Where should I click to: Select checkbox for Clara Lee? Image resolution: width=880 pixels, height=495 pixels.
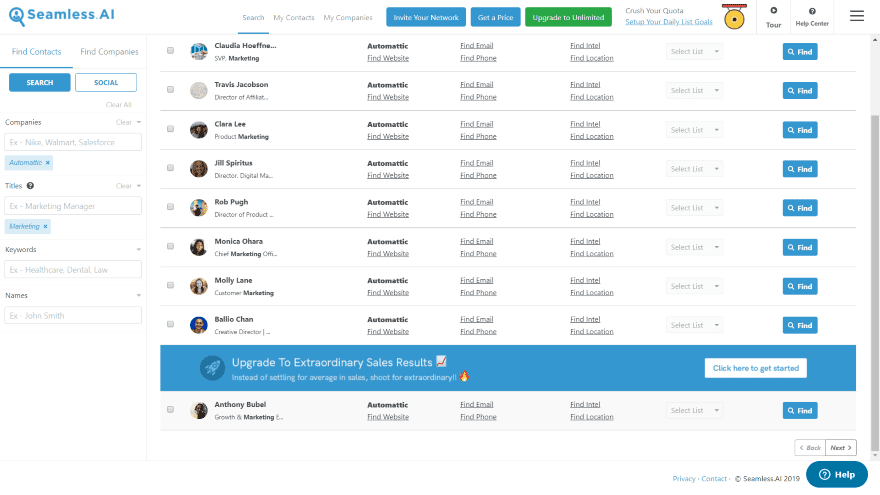pos(170,129)
